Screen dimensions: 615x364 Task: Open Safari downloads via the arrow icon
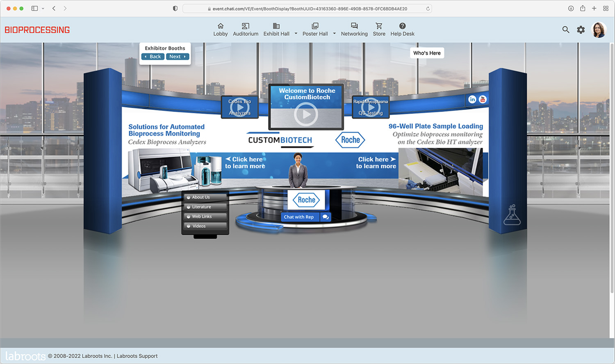tap(571, 8)
